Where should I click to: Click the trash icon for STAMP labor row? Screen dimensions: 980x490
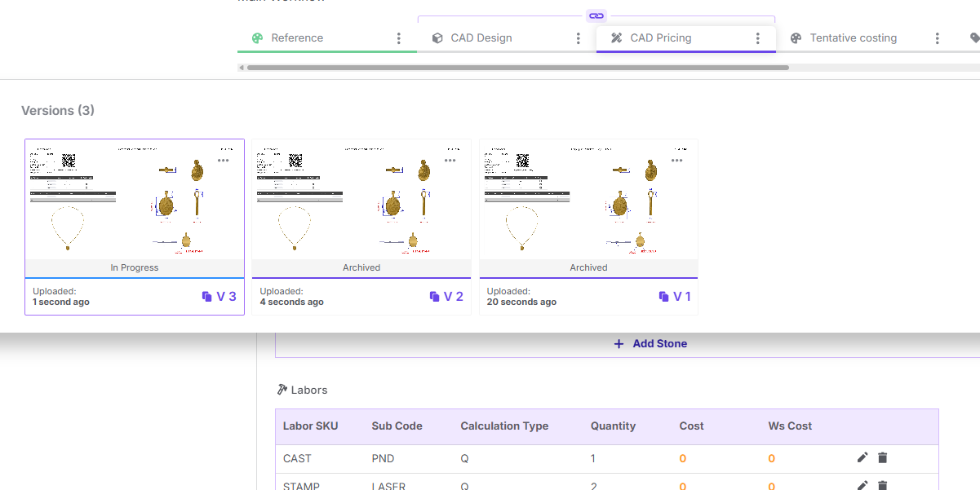tap(882, 485)
